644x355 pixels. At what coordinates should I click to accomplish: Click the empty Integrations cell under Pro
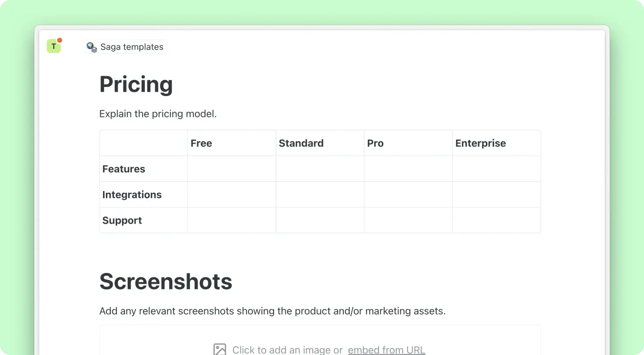[x=408, y=195]
